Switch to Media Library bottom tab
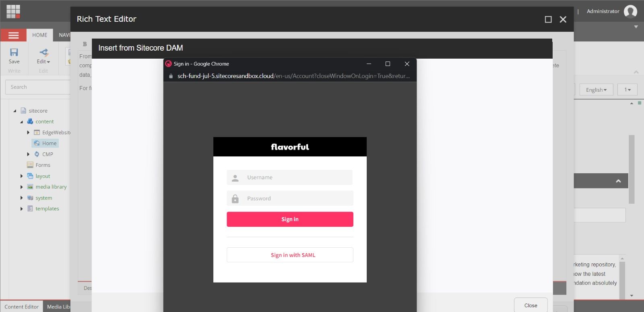 click(58, 306)
